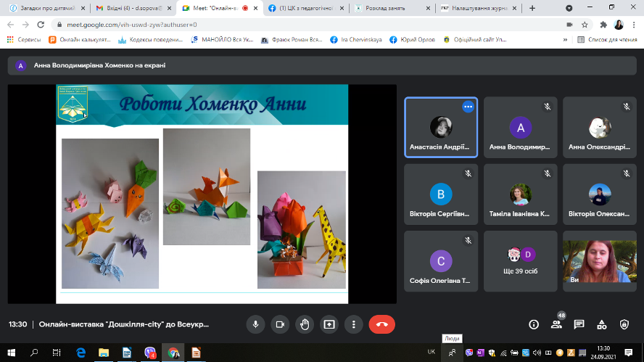Click the browser address bar

[x=290, y=24]
